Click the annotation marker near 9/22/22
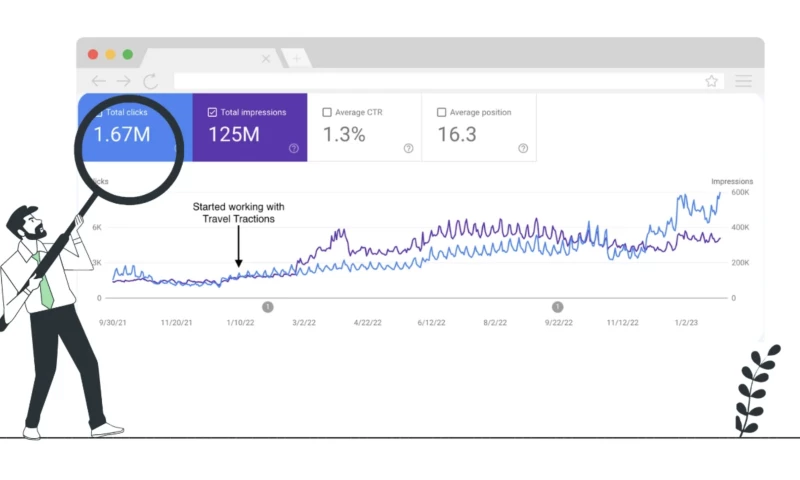The height and width of the screenshot is (480, 800). click(x=557, y=307)
